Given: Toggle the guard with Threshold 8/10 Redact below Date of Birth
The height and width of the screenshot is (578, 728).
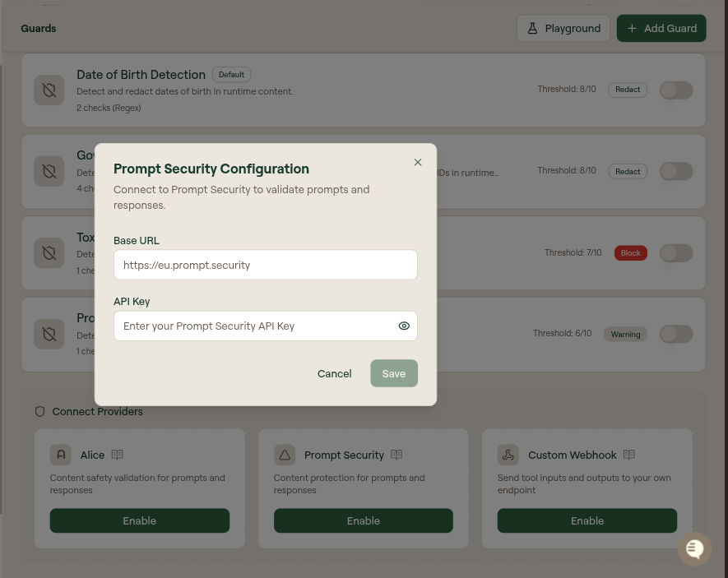Looking at the screenshot, I should click(x=676, y=171).
